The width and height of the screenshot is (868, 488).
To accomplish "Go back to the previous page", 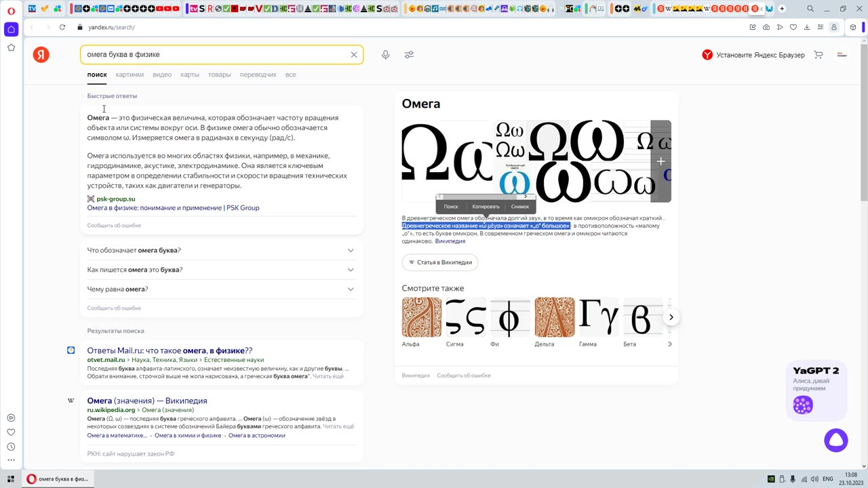I will pos(32,27).
